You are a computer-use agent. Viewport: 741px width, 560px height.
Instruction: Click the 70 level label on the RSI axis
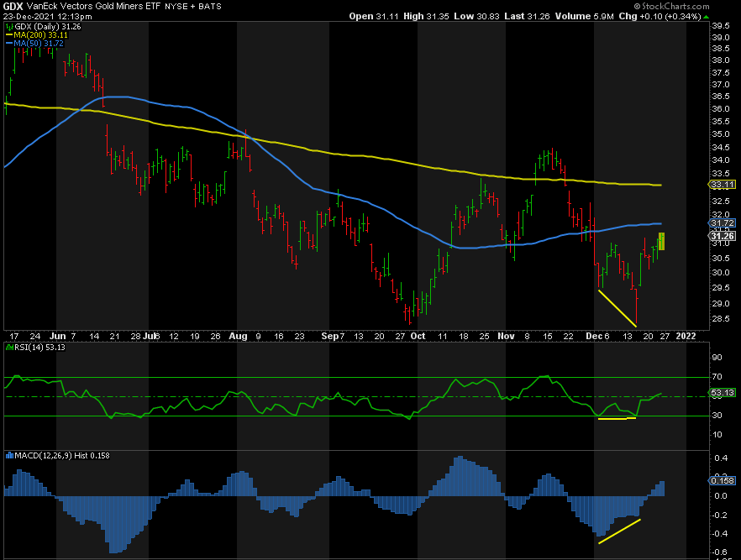pyautogui.click(x=717, y=377)
